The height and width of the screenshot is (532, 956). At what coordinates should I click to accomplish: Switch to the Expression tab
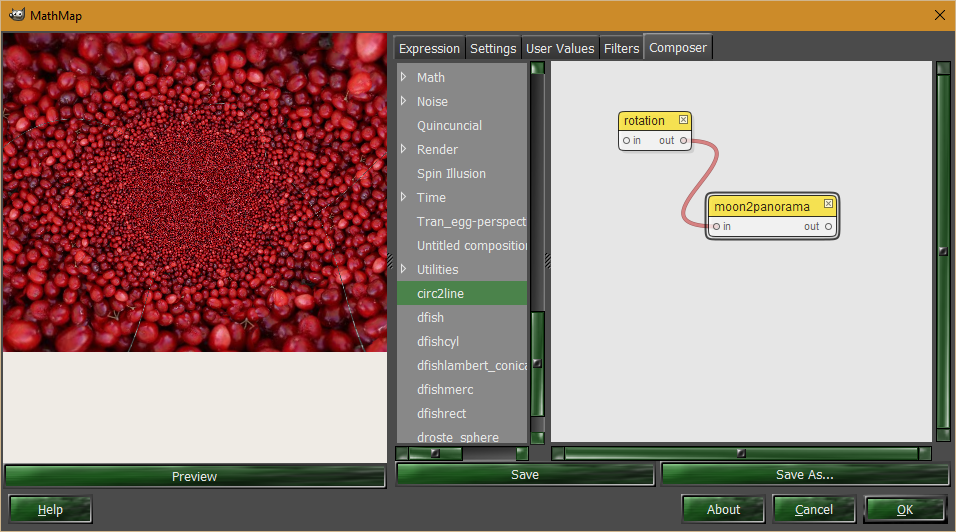coord(429,48)
